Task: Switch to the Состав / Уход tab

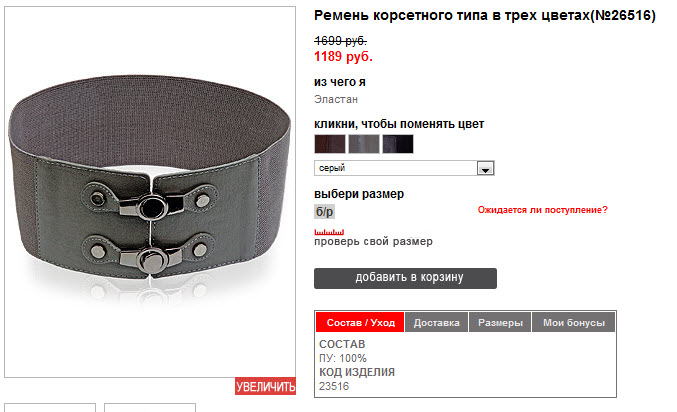Action: click(x=360, y=322)
